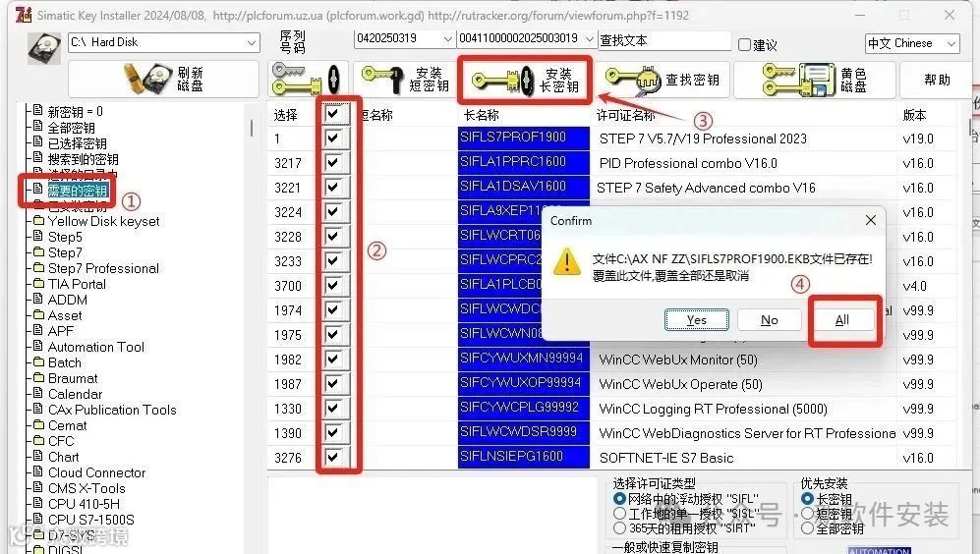Open the C:\ Hard Disk drive dropdown

point(252,42)
